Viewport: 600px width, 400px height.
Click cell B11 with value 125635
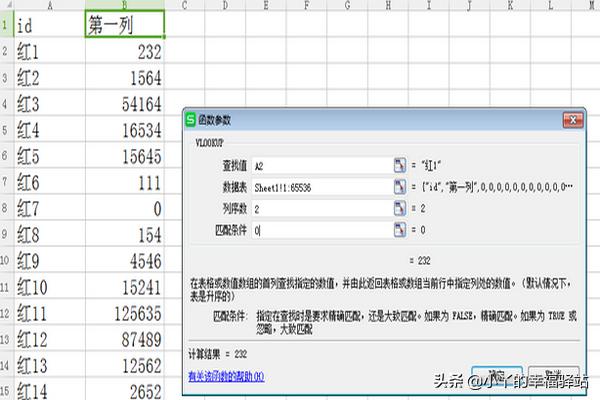tap(125, 313)
